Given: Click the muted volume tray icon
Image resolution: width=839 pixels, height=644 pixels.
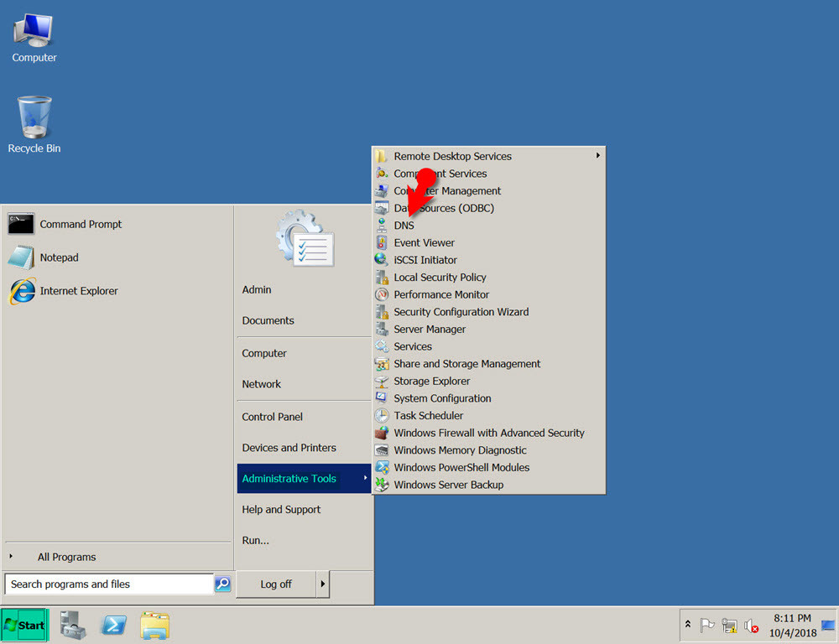Looking at the screenshot, I should 751,626.
